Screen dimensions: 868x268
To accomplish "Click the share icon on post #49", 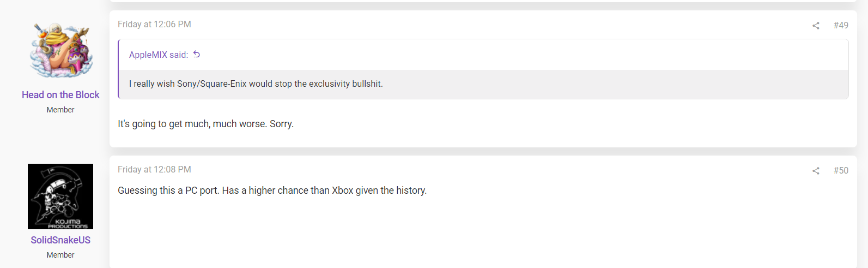I will (x=816, y=26).
